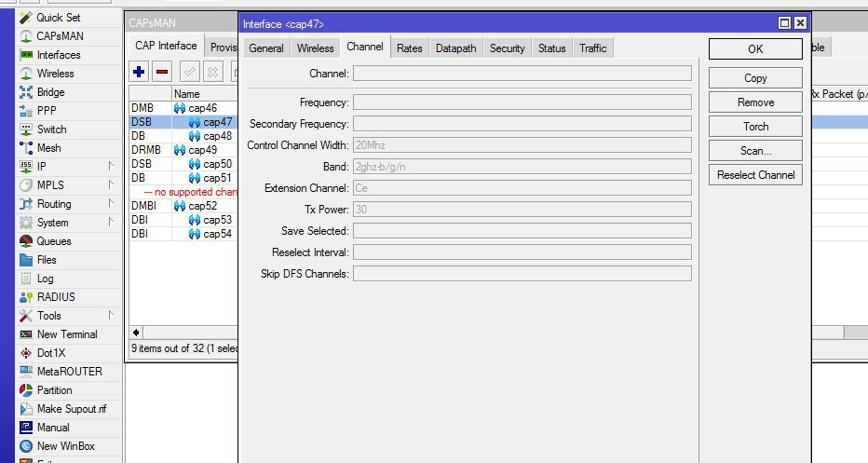Switch to the General tab
868x463 pixels.
click(266, 48)
